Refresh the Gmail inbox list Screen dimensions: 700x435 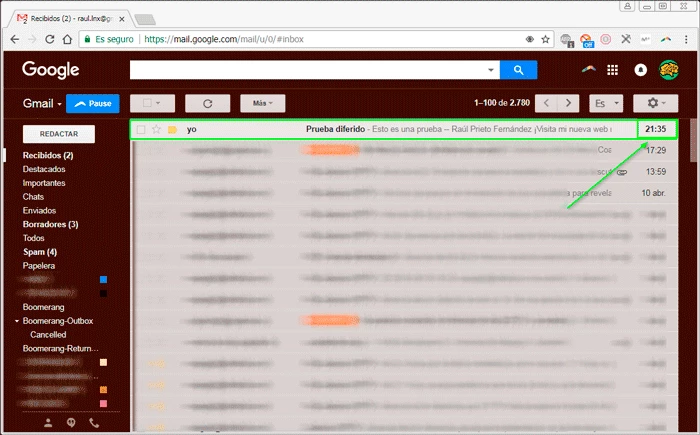point(208,104)
